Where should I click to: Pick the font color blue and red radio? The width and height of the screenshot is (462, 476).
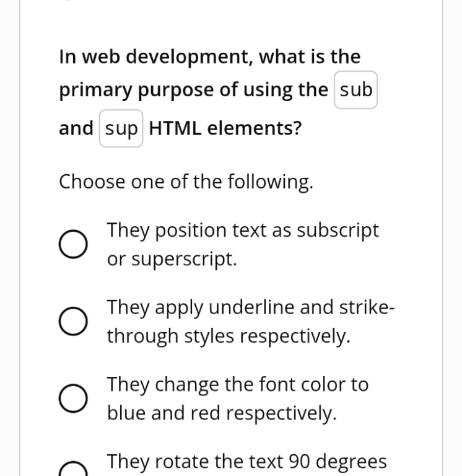pos(74,399)
